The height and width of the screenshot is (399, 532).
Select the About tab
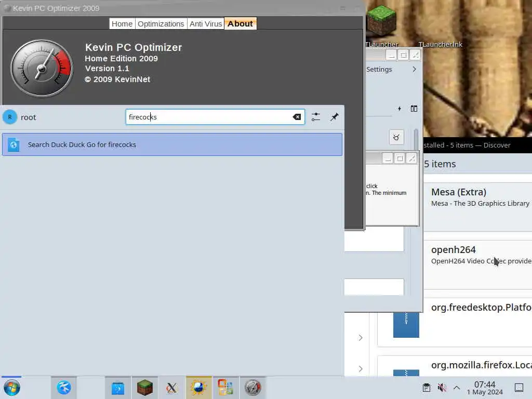click(x=240, y=24)
